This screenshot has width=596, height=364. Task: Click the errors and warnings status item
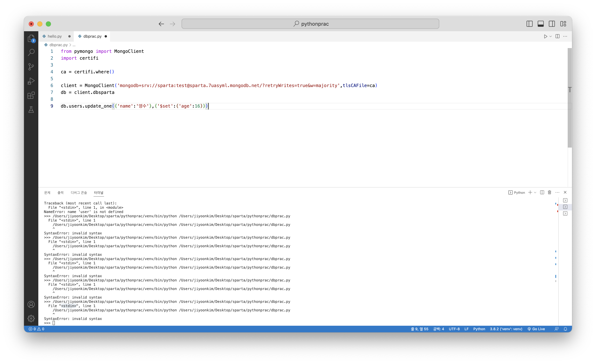(37, 329)
